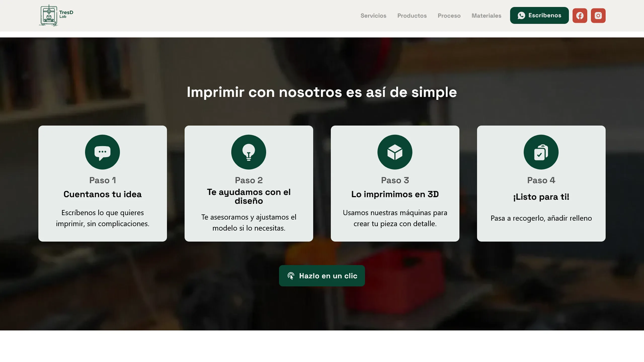644x362 pixels.
Task: Click the Hazlo en un clic button
Action: [322, 276]
